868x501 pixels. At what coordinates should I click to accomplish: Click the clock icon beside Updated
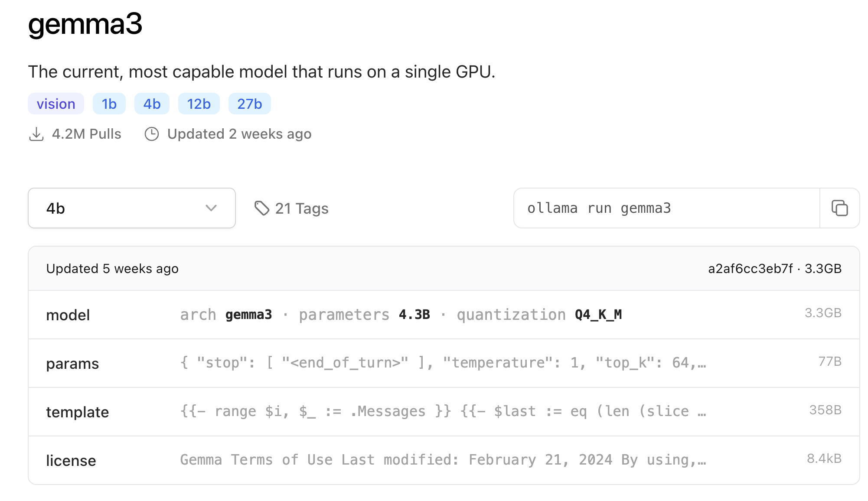tap(152, 134)
